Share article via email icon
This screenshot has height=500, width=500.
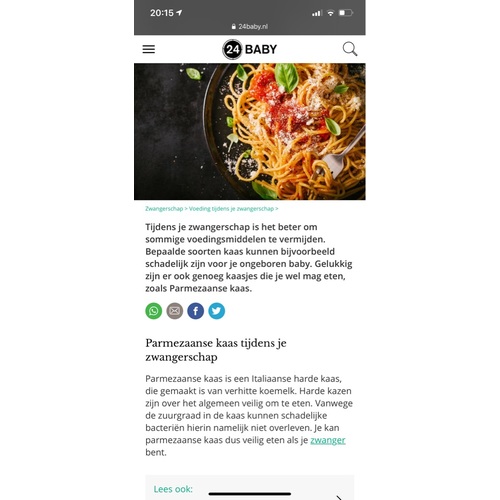pyautogui.click(x=175, y=311)
